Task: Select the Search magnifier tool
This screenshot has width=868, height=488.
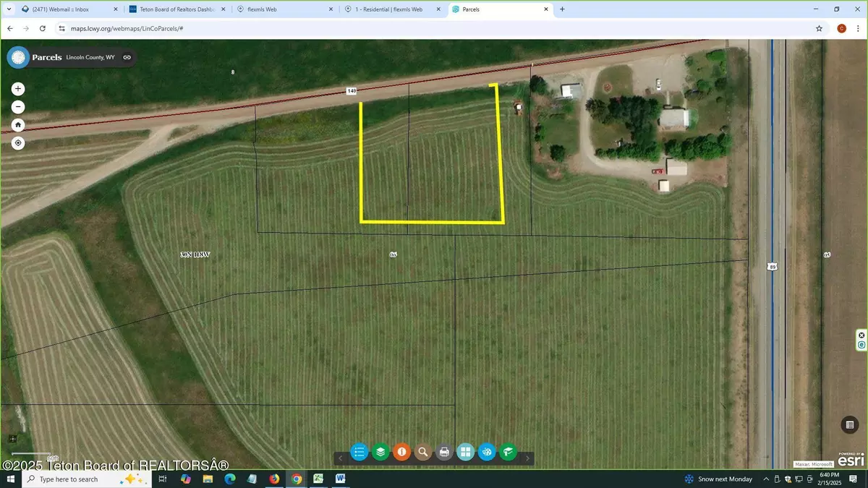Action: [x=423, y=452]
